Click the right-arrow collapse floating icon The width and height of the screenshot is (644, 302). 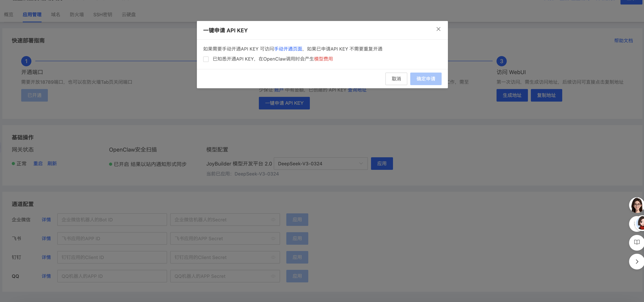click(637, 261)
